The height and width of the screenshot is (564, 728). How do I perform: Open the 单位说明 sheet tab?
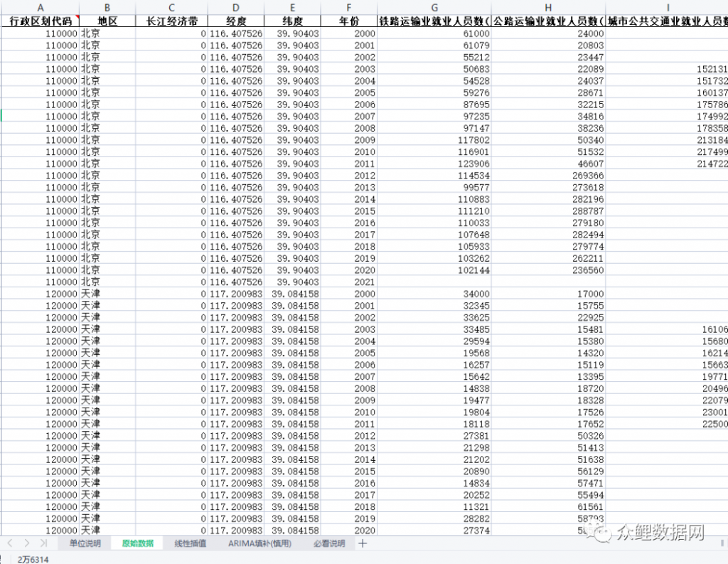pos(85,543)
